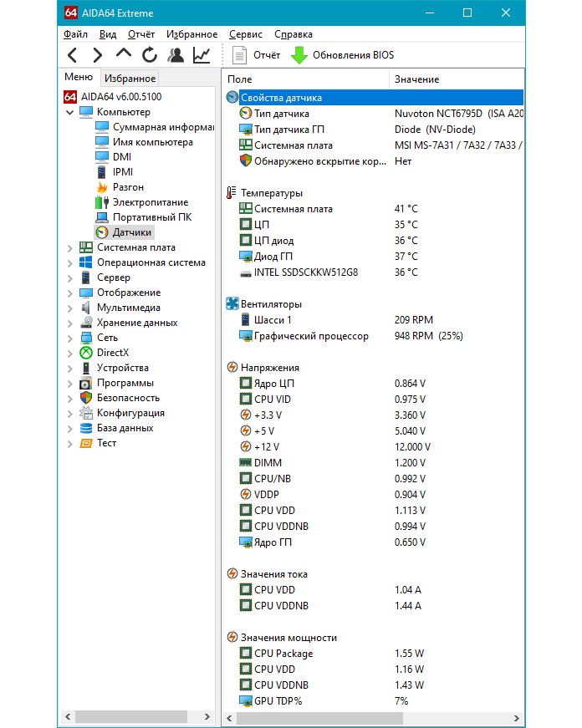Click the Напряжения lightning icon
The width and height of the screenshot is (582, 728).
point(232,367)
